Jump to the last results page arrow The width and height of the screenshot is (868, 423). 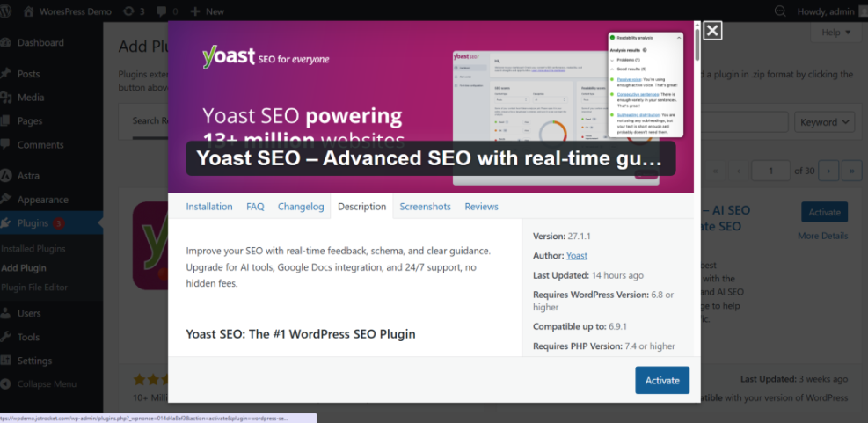pyautogui.click(x=851, y=171)
